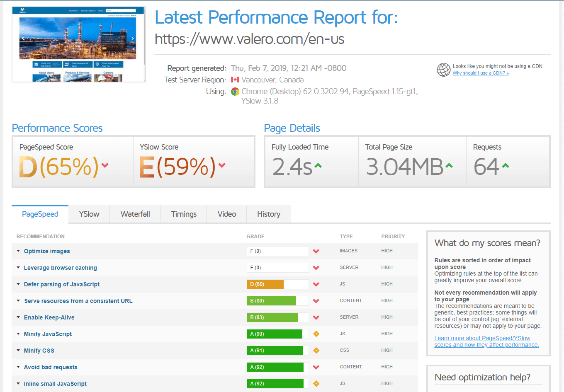Expand Avoid bad requests disclosure triangle

(x=18, y=367)
